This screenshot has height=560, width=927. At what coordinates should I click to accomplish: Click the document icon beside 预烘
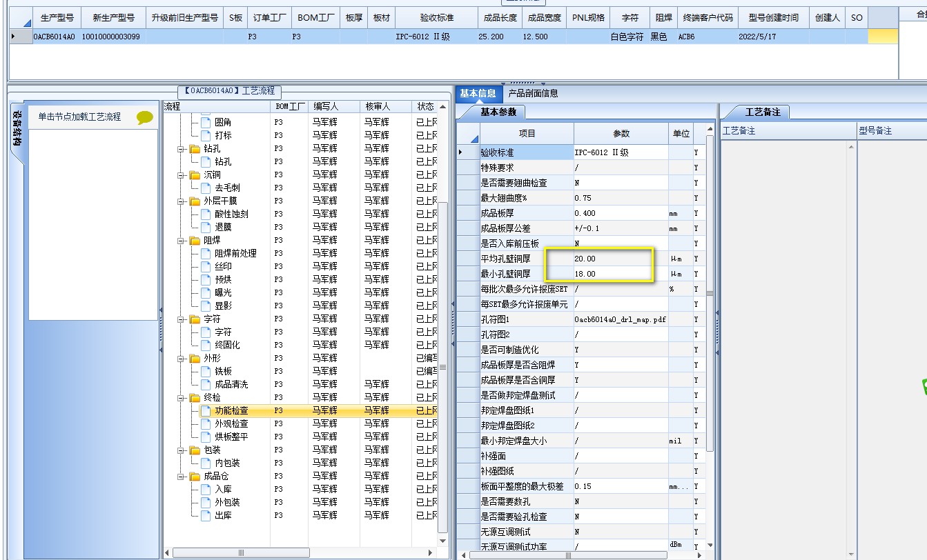point(206,279)
